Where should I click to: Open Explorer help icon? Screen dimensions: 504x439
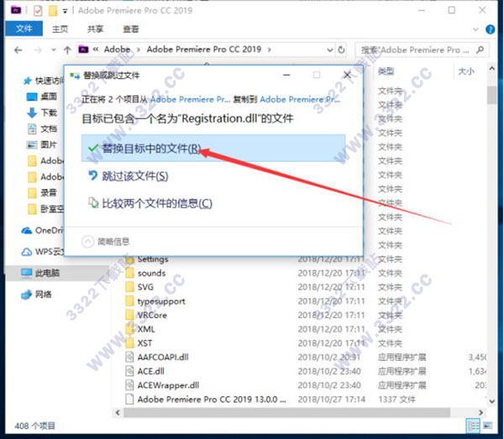coord(491,29)
